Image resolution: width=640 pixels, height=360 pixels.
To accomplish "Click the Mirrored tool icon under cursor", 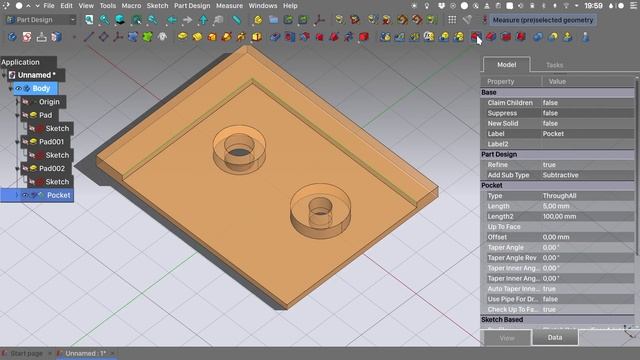I will tap(476, 37).
